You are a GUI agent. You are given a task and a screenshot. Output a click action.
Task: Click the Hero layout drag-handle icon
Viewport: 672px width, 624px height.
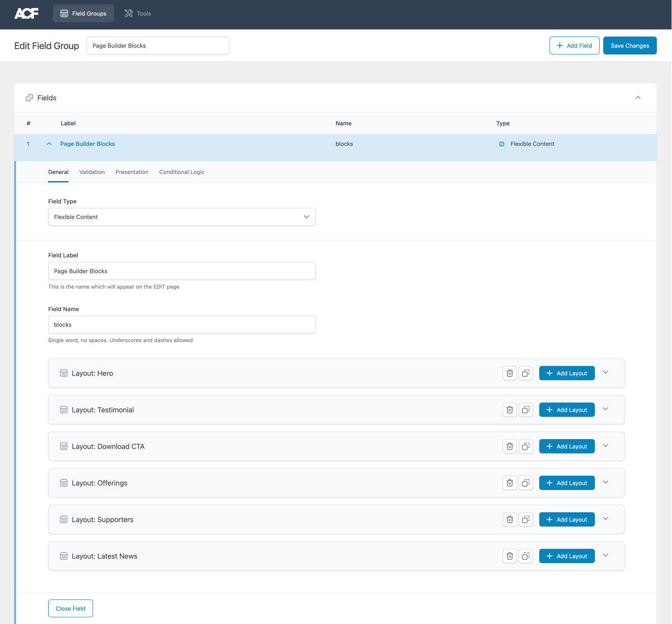point(64,373)
